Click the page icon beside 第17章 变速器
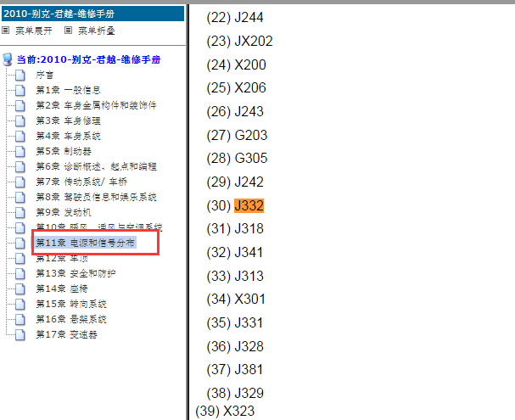The image size is (515, 420). [20, 334]
